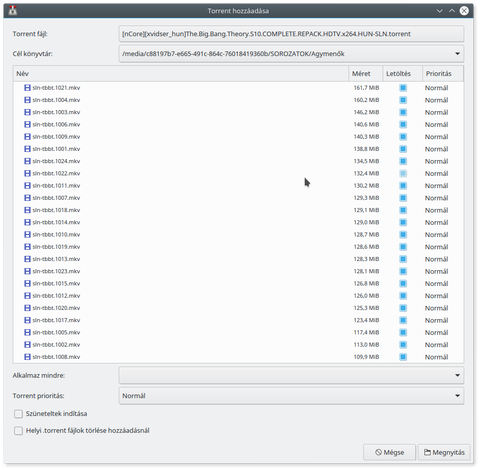Click the video file icon of sln-tbbt.1018.mkv
480x470 pixels.
[27, 210]
